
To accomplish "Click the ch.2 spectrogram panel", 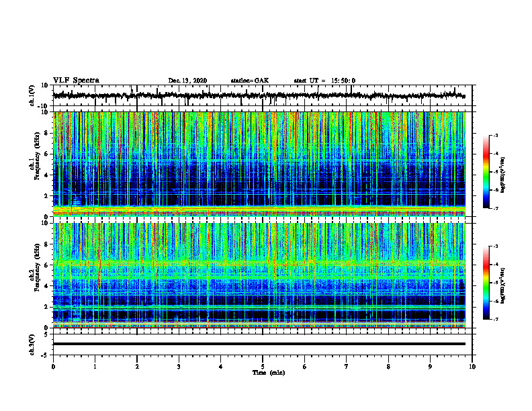I will click(259, 275).
